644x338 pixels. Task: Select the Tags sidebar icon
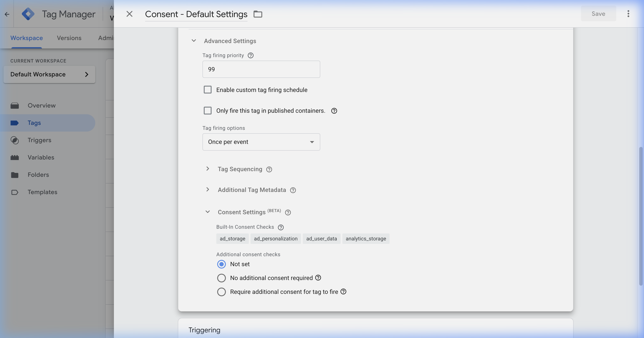click(15, 123)
